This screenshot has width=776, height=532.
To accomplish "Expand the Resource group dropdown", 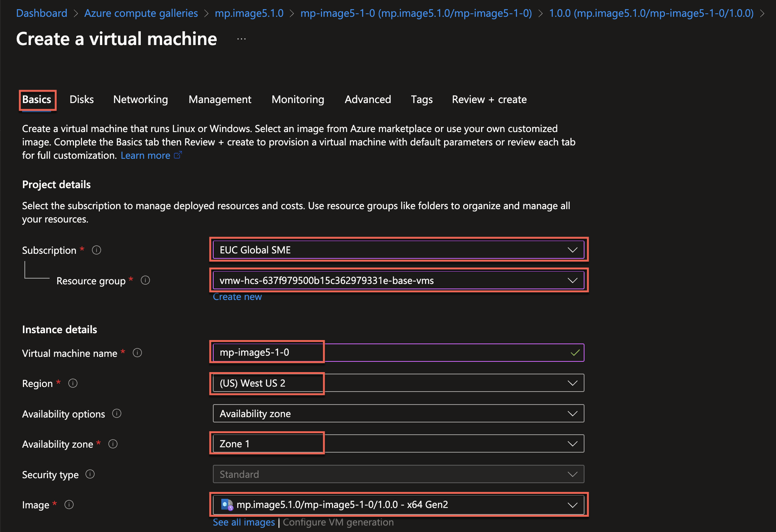I will (x=398, y=280).
